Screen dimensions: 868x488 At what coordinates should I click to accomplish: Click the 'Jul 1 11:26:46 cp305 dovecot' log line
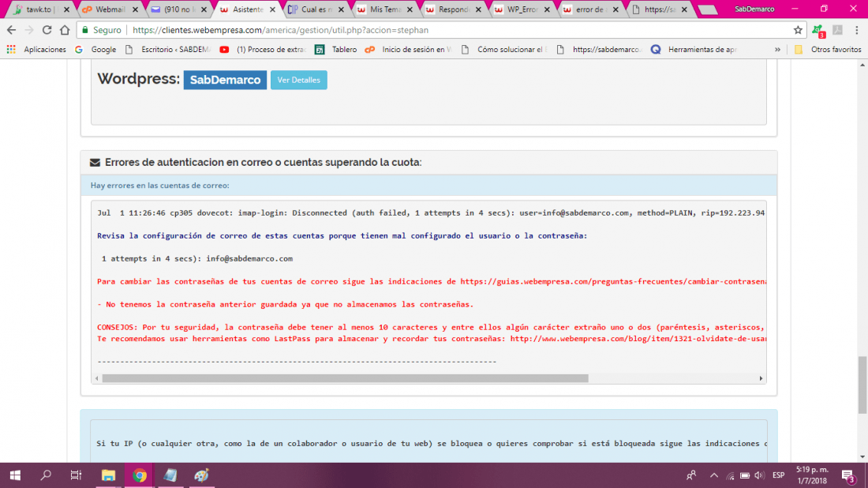point(431,212)
